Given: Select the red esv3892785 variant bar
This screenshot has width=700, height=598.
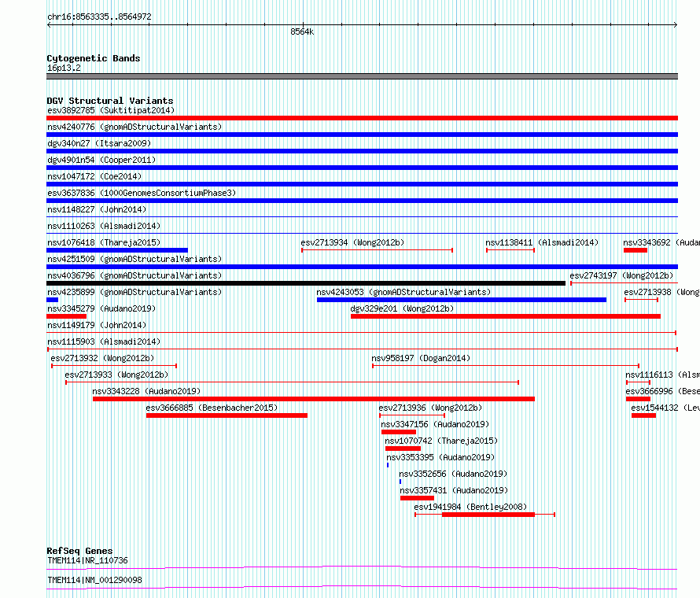Looking at the screenshot, I should pos(362,118).
